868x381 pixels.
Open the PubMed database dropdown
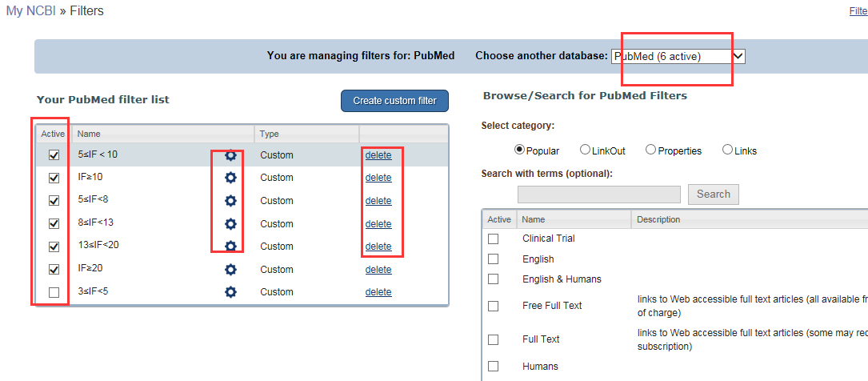[x=678, y=56]
